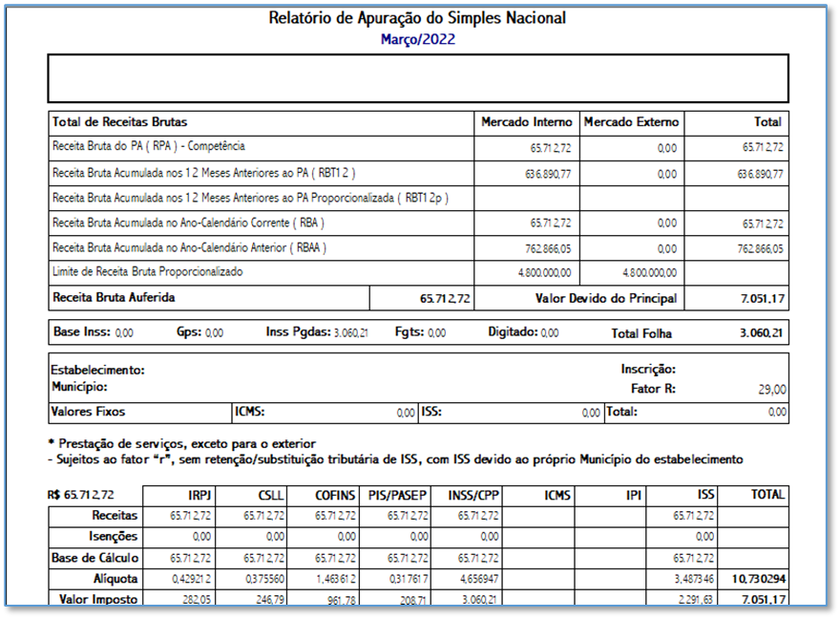Click the empty company header box
The height and width of the screenshot is (619, 840).
(x=418, y=78)
